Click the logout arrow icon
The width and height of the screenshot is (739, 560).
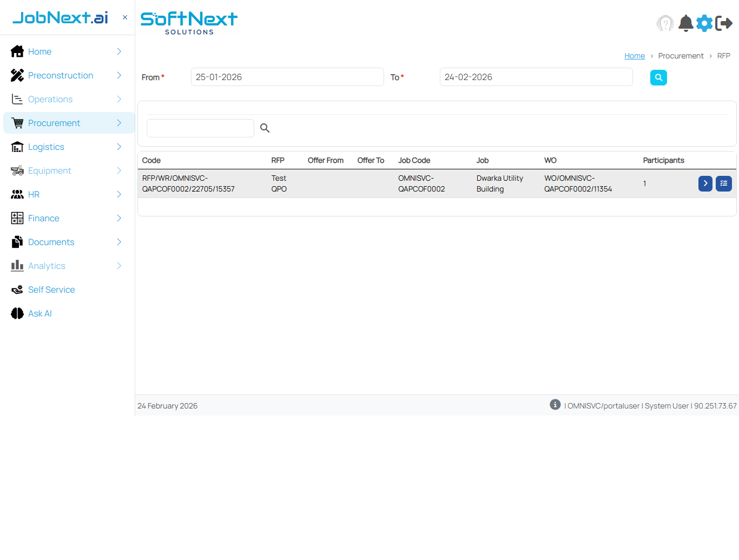click(x=724, y=23)
